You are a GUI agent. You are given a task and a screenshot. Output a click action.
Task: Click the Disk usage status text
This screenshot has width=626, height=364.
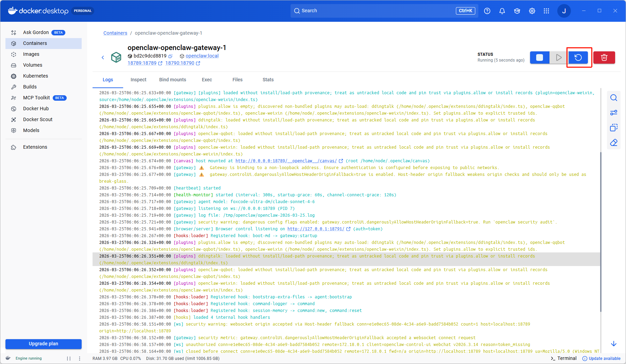183,359
